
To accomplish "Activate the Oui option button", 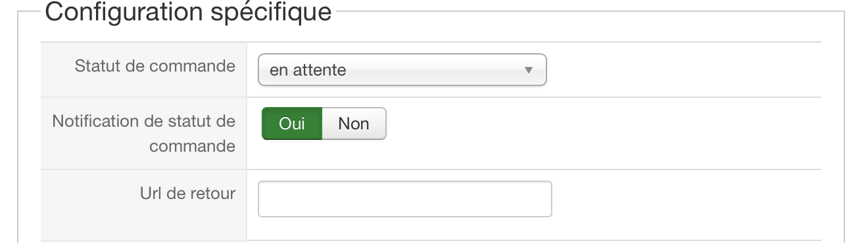I will tap(292, 123).
